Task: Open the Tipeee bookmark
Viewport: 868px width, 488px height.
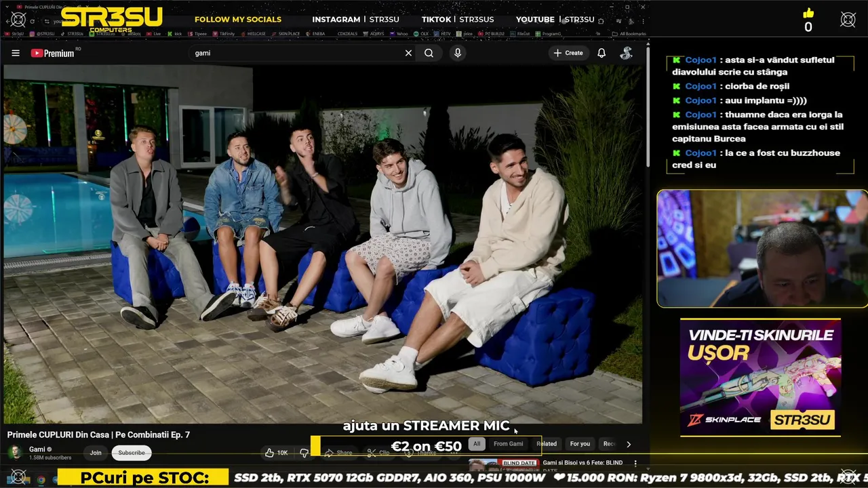Action: coord(197,33)
